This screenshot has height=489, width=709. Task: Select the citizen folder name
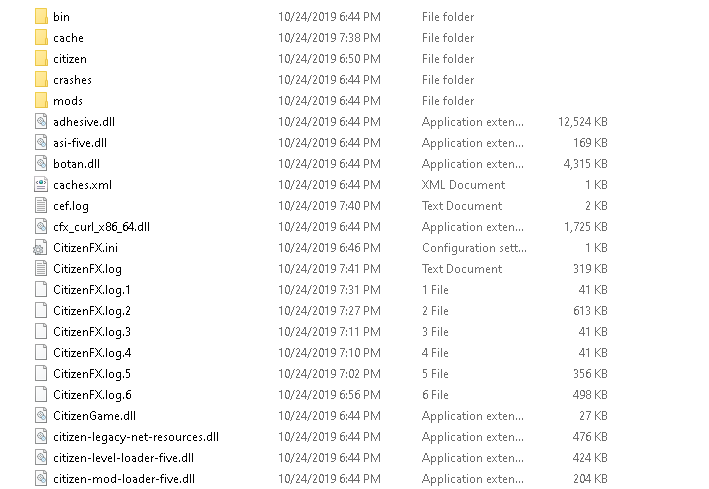[70, 59]
